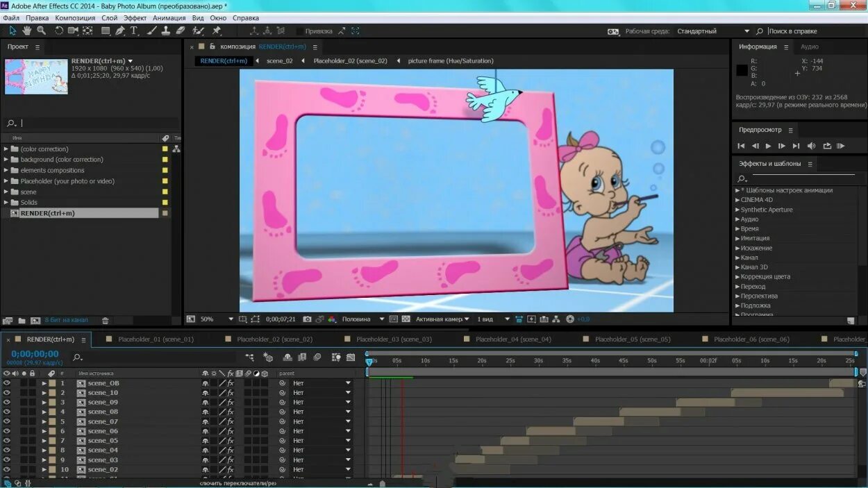Open Стандартный workspace dropdown
868x488 pixels.
tap(713, 31)
